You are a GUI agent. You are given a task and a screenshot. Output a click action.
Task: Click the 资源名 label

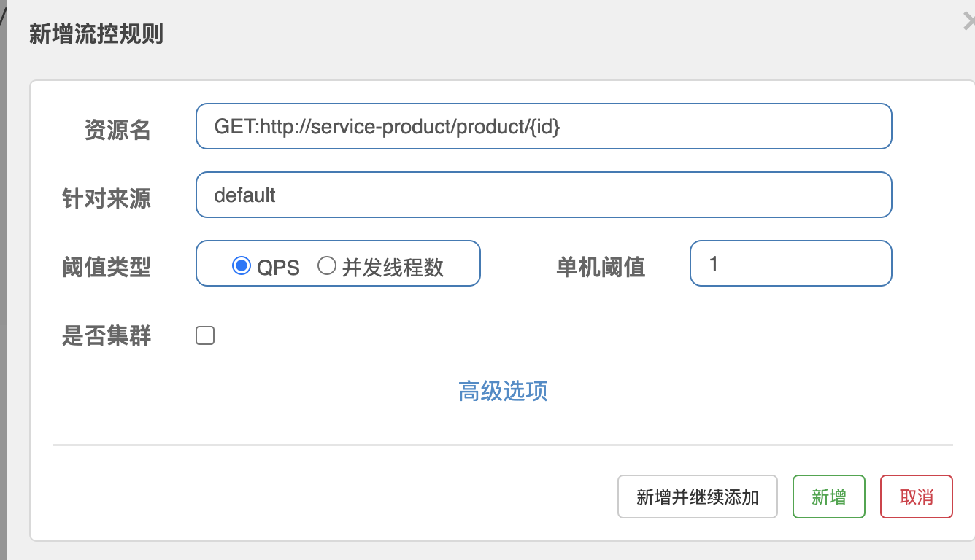point(117,130)
